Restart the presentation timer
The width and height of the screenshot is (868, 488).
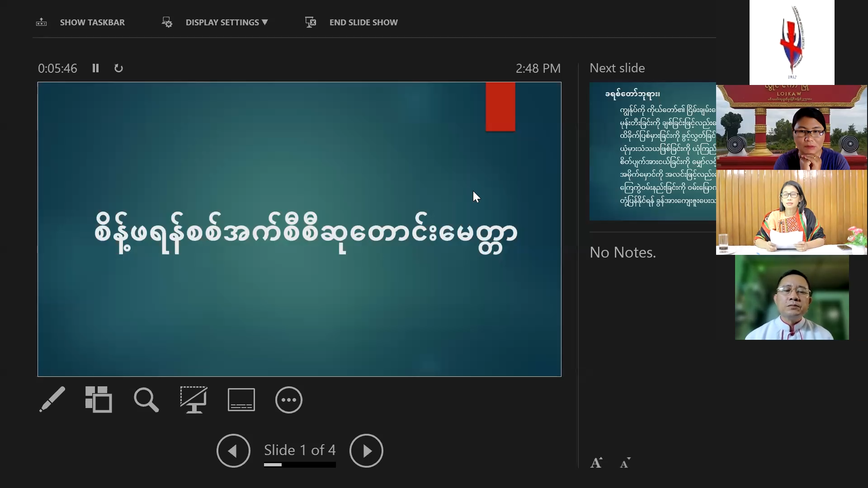click(x=118, y=68)
